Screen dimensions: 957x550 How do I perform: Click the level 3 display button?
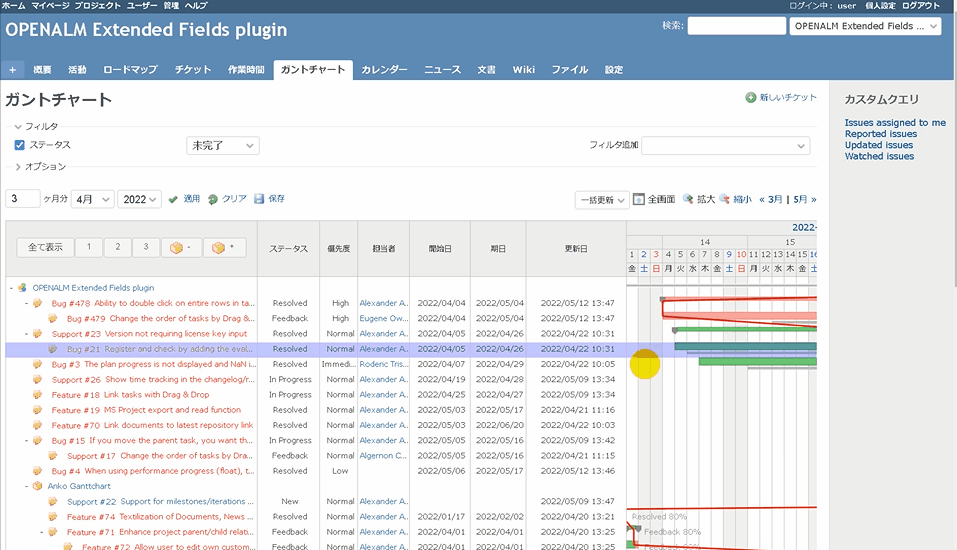146,247
